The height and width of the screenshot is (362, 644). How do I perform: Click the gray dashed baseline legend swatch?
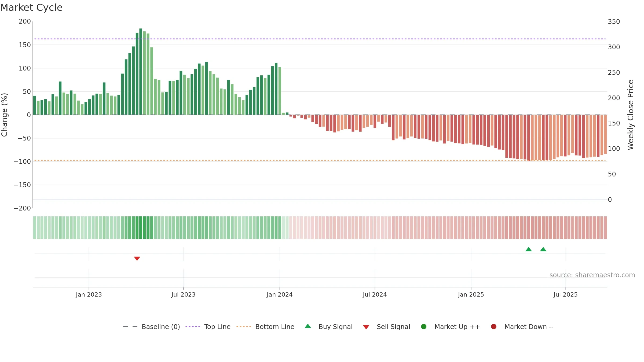tap(130, 327)
